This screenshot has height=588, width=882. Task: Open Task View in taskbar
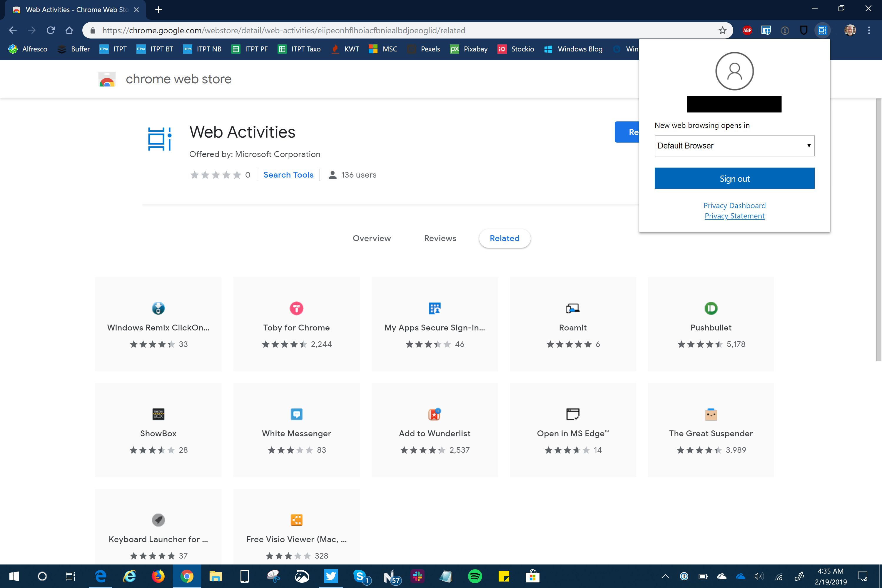[x=70, y=576]
